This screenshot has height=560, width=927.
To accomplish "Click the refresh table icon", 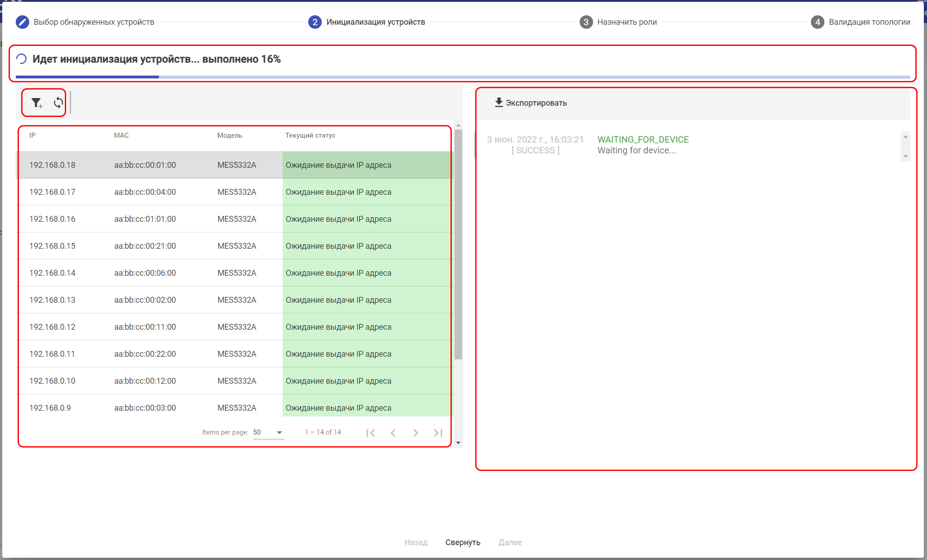I will pos(58,103).
